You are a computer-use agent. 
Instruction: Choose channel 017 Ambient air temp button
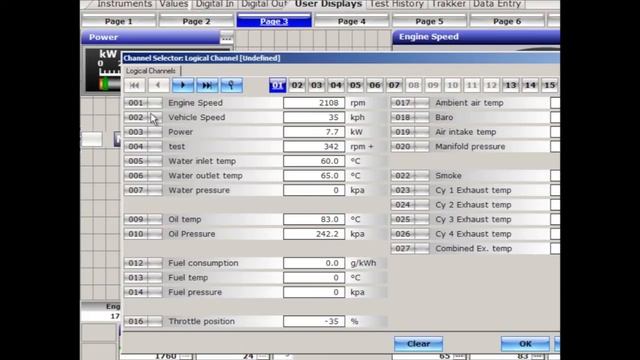[x=410, y=103]
